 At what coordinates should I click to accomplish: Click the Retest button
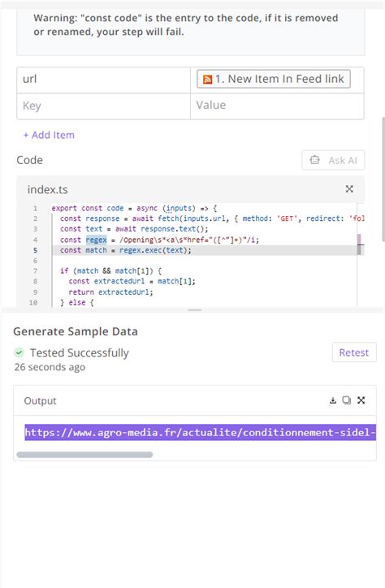click(354, 352)
